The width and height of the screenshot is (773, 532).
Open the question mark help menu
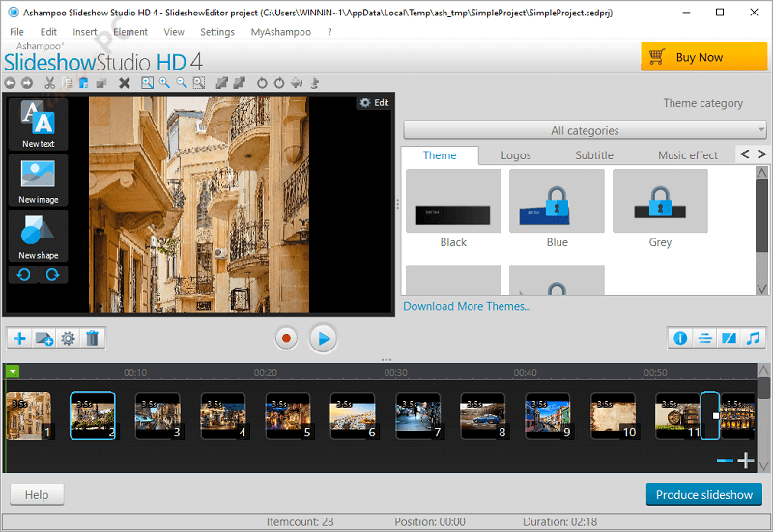329,32
